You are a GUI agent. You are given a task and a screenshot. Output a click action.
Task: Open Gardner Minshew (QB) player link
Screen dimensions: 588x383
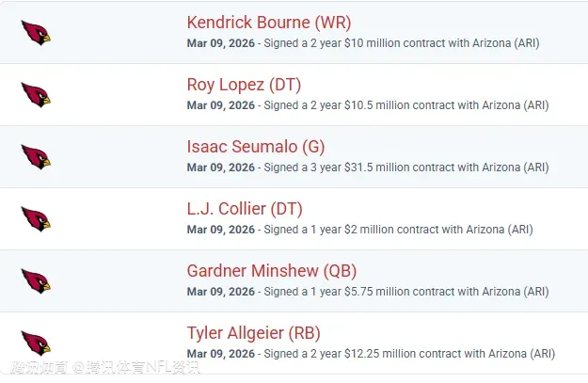click(x=272, y=271)
